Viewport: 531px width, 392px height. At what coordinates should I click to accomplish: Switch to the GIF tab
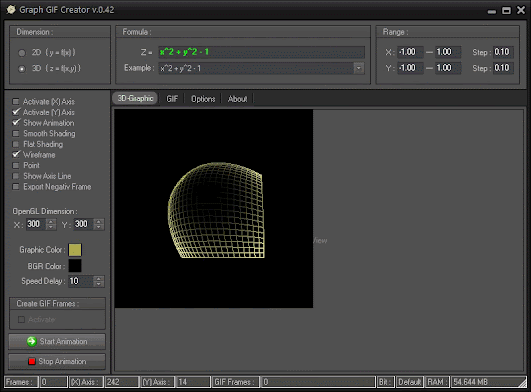[x=172, y=99]
